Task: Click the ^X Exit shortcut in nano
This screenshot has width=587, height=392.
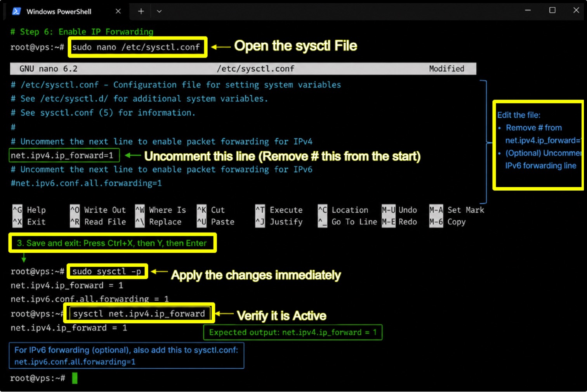Action: 29,222
